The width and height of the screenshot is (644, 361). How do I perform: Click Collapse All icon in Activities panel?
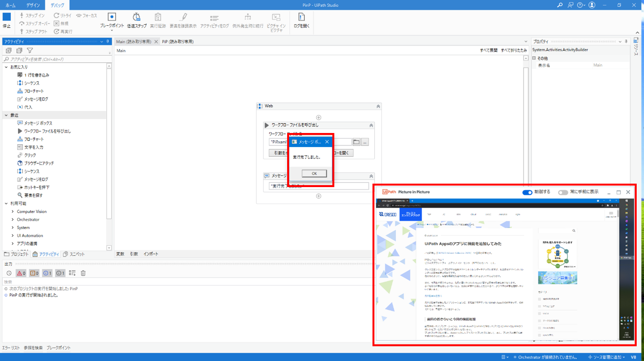click(19, 51)
